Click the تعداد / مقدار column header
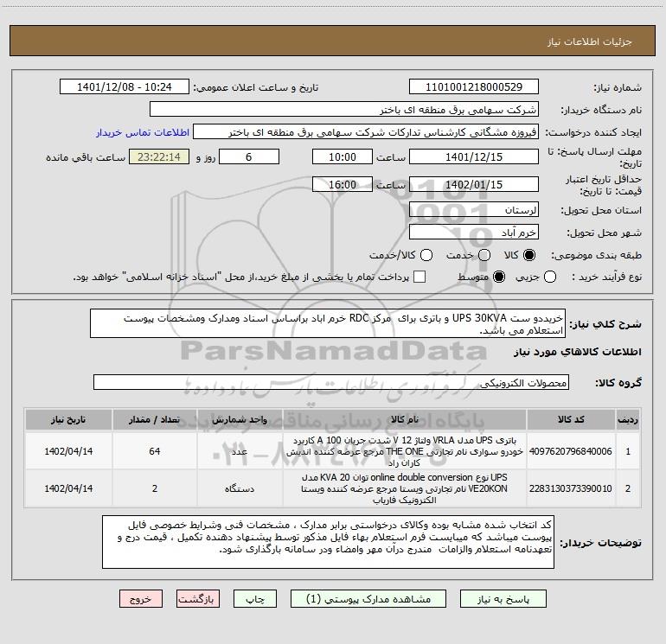The height and width of the screenshot is (644, 666). 155,420
